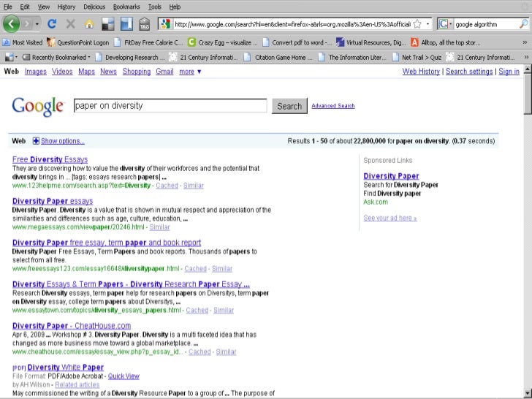This screenshot has width=532, height=399.
Task: Show more bookmarks on the first toolbar chevron
Action: click(x=525, y=42)
